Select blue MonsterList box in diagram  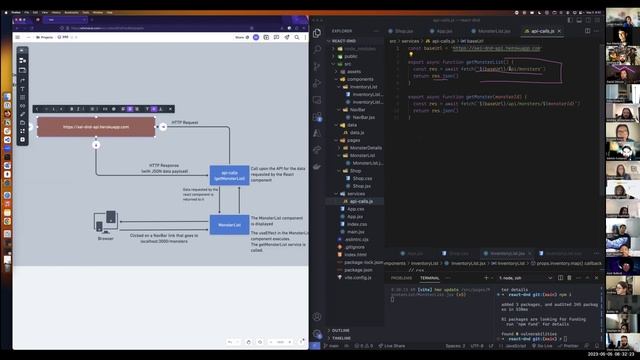click(229, 225)
